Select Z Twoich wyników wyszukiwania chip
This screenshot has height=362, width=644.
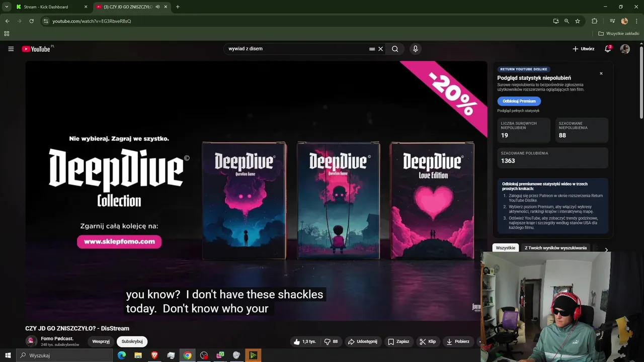pyautogui.click(x=555, y=248)
